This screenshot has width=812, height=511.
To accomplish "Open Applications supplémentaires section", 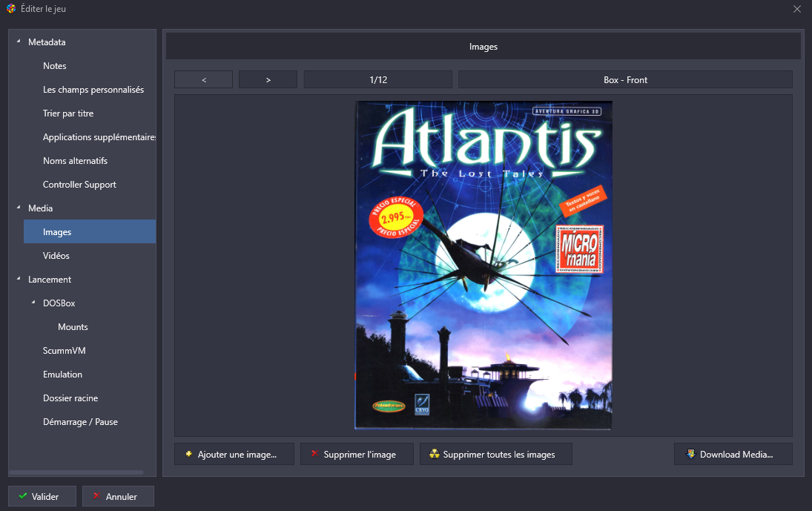I will pyautogui.click(x=99, y=137).
